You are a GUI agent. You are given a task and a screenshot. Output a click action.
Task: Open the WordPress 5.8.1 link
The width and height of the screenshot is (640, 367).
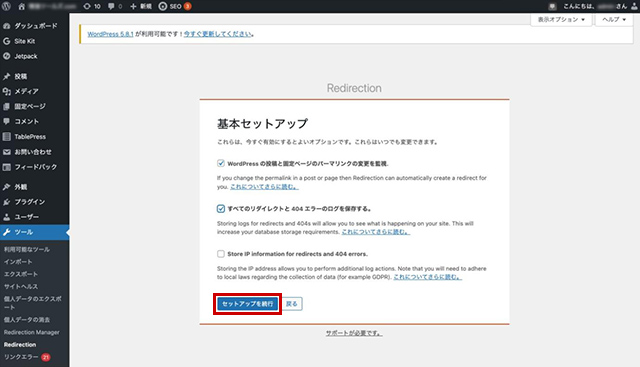pyautogui.click(x=111, y=34)
